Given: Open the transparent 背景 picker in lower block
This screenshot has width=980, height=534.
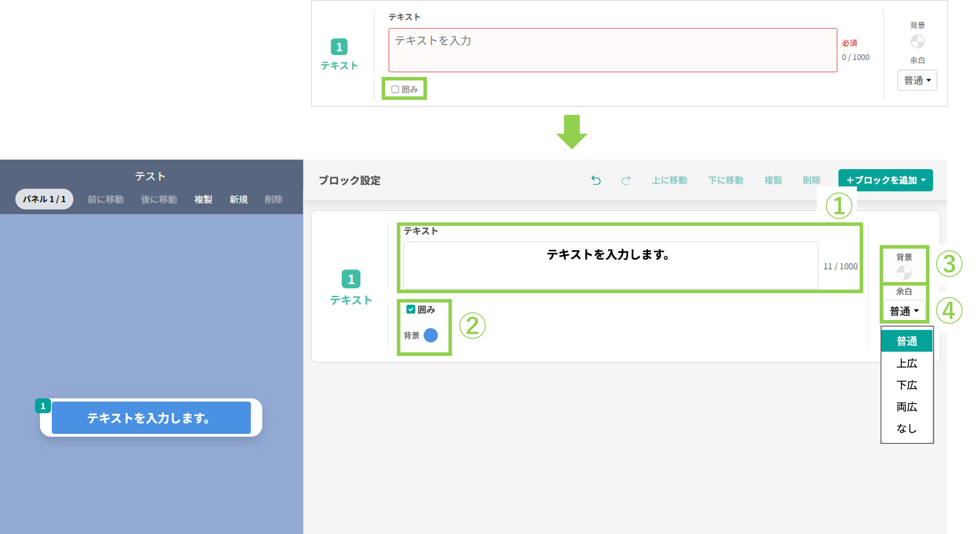Looking at the screenshot, I should click(904, 272).
